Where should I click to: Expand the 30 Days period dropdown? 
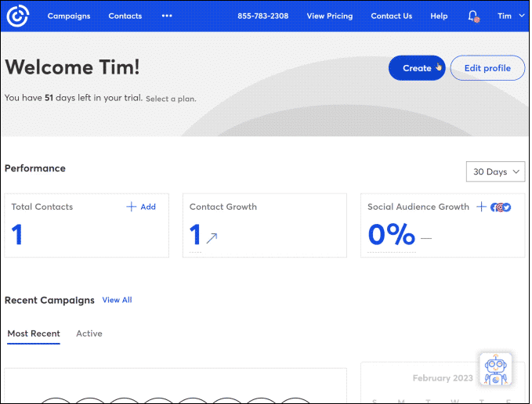coord(494,171)
